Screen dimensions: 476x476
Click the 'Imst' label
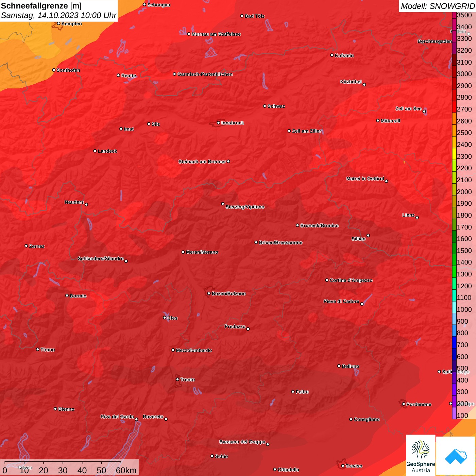129,129
